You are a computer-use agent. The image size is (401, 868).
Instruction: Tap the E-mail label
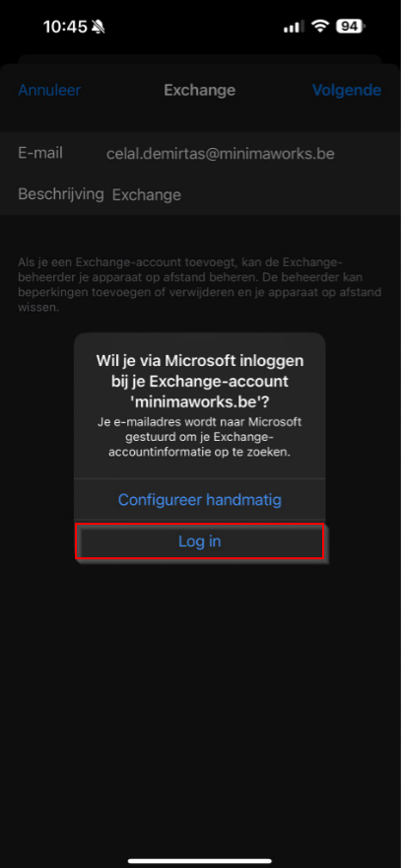[40, 153]
